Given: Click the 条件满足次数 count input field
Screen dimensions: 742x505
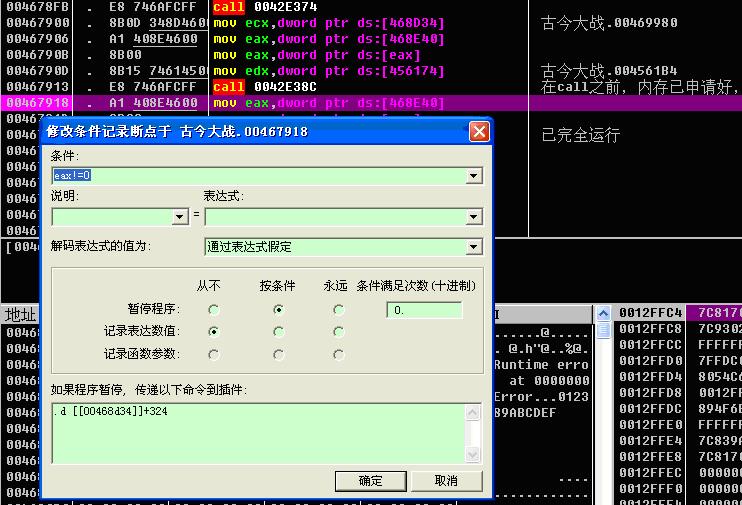Looking at the screenshot, I should pos(425,310).
